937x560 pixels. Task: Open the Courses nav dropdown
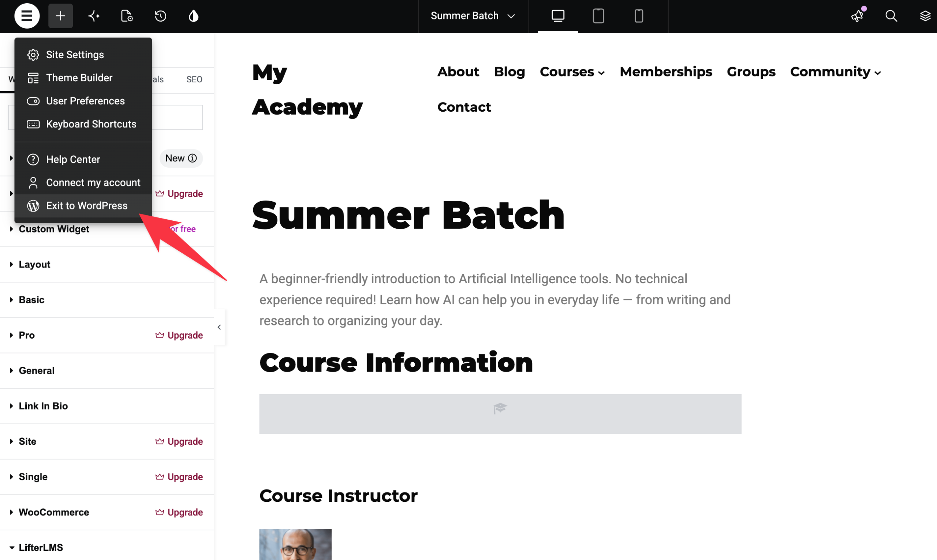coord(572,72)
